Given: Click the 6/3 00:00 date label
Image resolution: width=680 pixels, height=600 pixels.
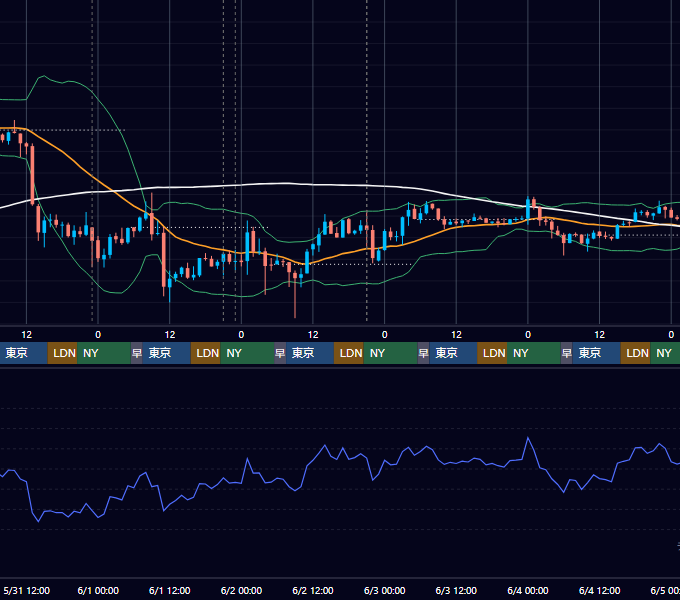Looking at the screenshot, I should 384,590.
